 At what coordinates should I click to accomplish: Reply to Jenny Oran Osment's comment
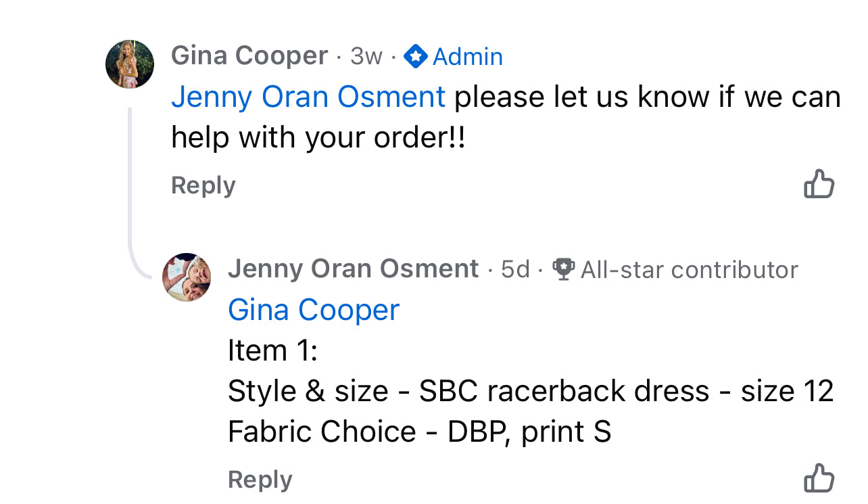coord(260,480)
